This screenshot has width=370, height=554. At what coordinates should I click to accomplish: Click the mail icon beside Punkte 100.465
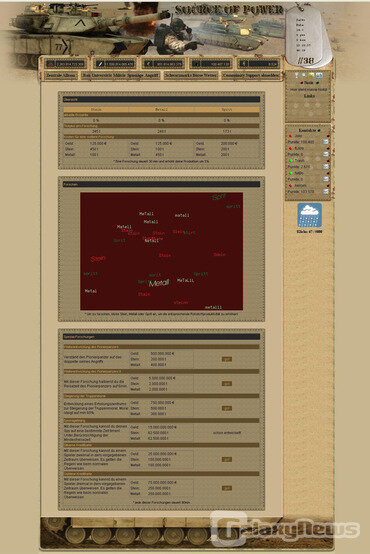click(x=325, y=142)
